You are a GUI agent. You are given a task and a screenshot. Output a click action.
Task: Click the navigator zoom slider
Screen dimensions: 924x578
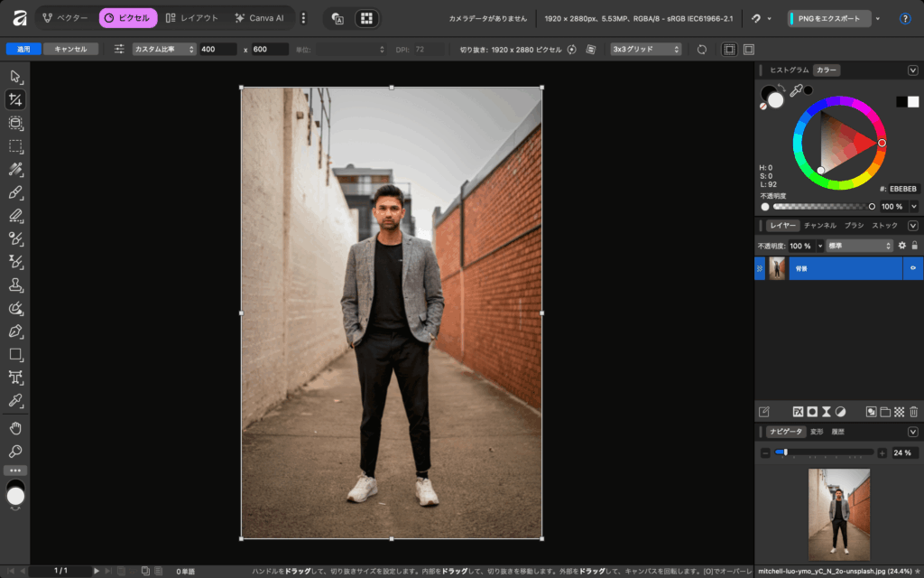click(x=825, y=452)
